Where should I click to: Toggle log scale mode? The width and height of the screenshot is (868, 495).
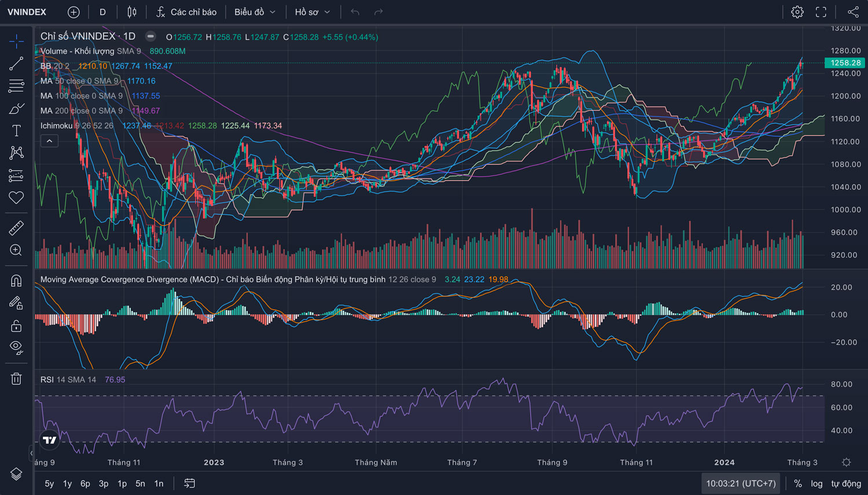816,483
